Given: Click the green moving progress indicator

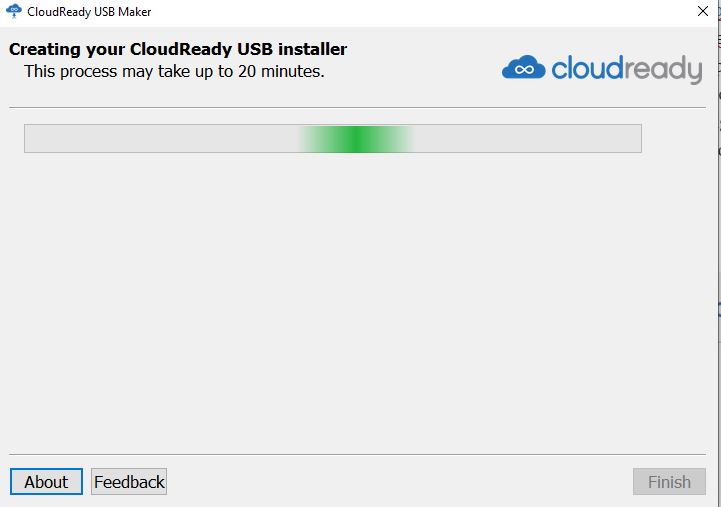Looking at the screenshot, I should pos(356,139).
